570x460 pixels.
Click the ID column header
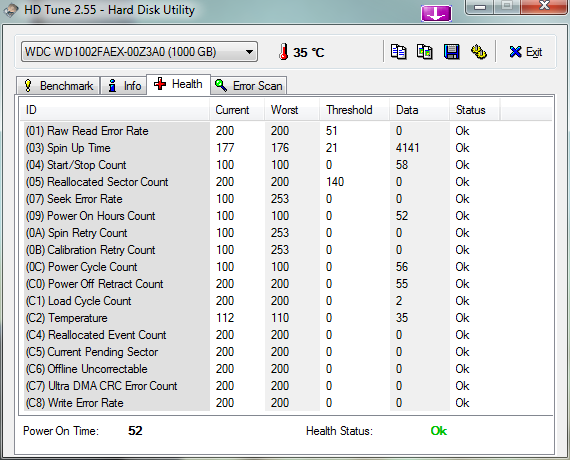click(x=115, y=110)
